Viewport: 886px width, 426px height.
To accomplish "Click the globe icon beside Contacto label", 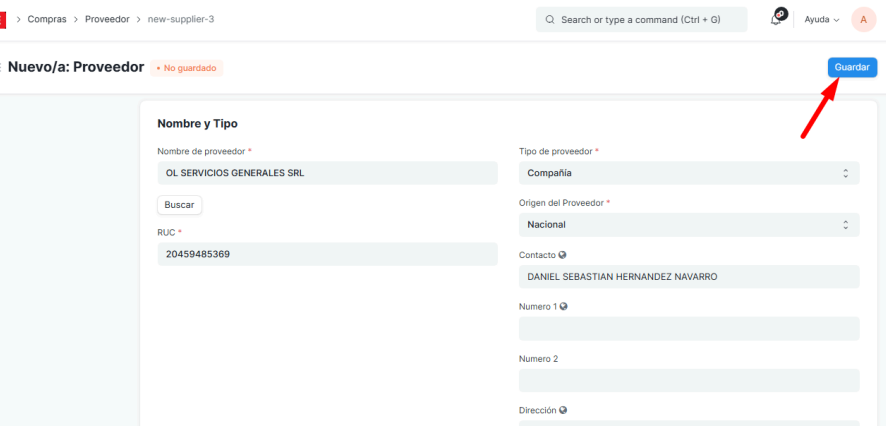I will click(x=562, y=255).
